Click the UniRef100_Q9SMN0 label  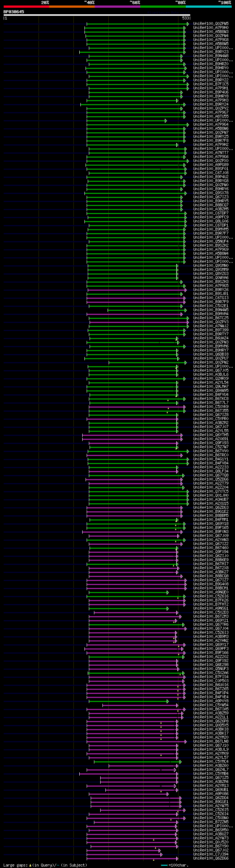(x=211, y=266)
